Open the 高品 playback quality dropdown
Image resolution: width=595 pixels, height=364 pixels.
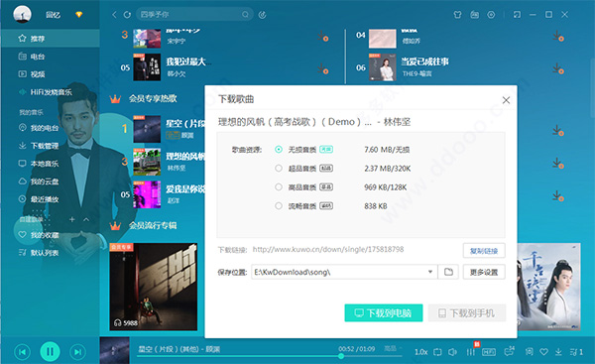click(x=393, y=348)
